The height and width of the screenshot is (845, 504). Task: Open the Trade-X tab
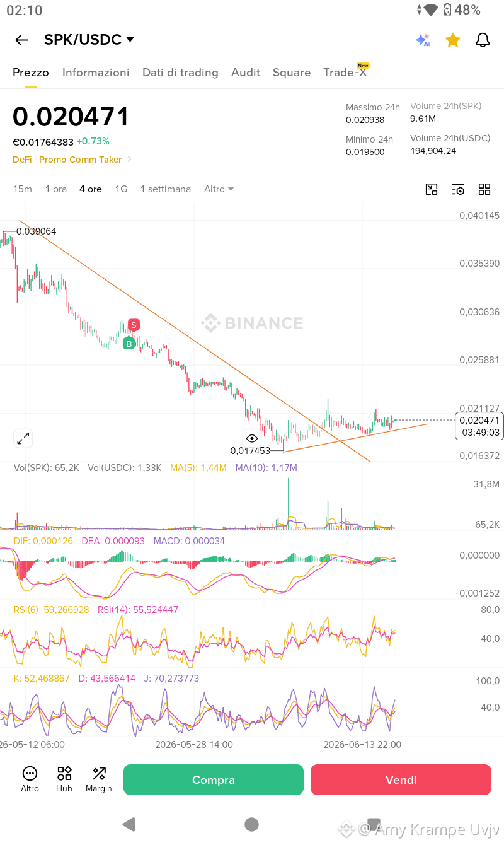tap(345, 73)
